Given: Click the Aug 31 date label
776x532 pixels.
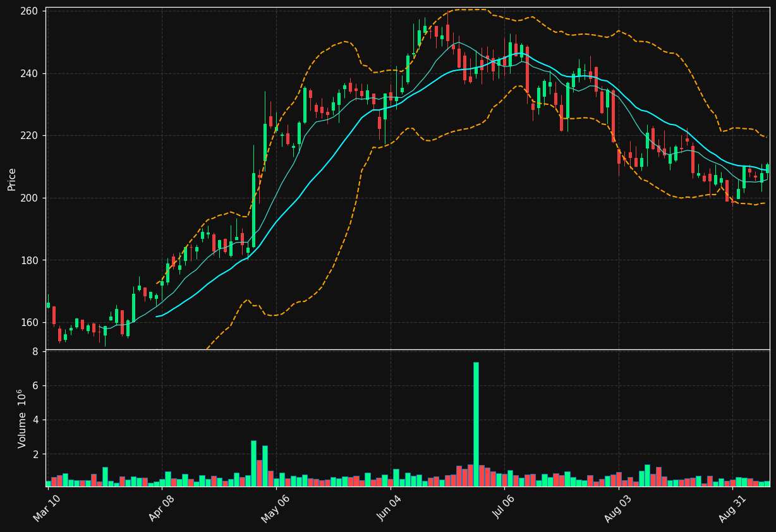Looking at the screenshot, I should click(x=732, y=508).
